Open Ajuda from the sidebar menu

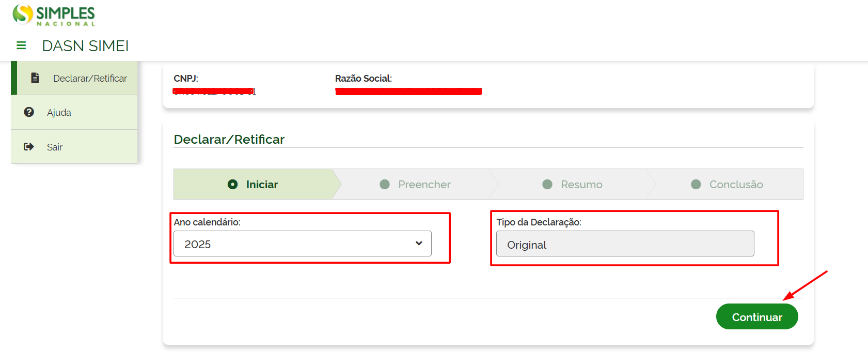point(59,113)
